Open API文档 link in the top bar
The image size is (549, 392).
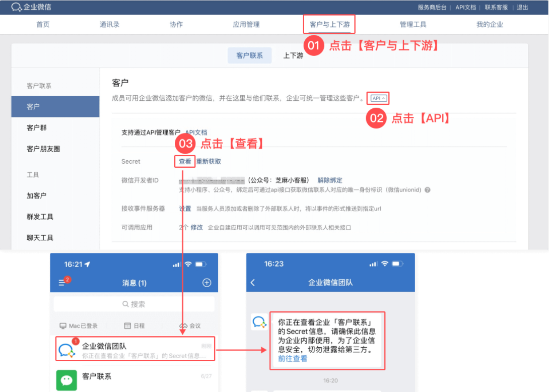tap(465, 8)
